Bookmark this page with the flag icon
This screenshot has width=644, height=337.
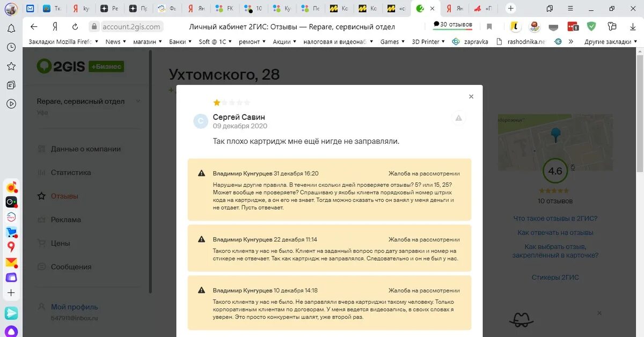[489, 27]
